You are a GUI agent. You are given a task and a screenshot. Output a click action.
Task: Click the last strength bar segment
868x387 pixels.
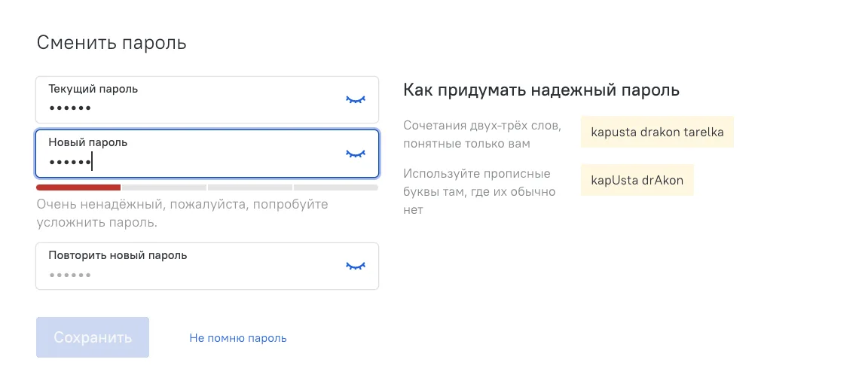pos(336,187)
